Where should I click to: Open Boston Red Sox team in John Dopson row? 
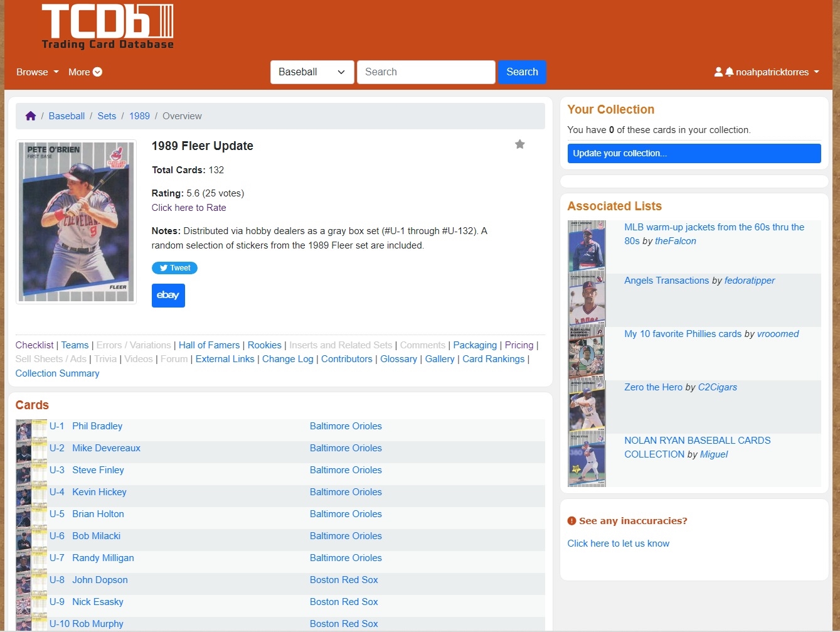tap(344, 580)
